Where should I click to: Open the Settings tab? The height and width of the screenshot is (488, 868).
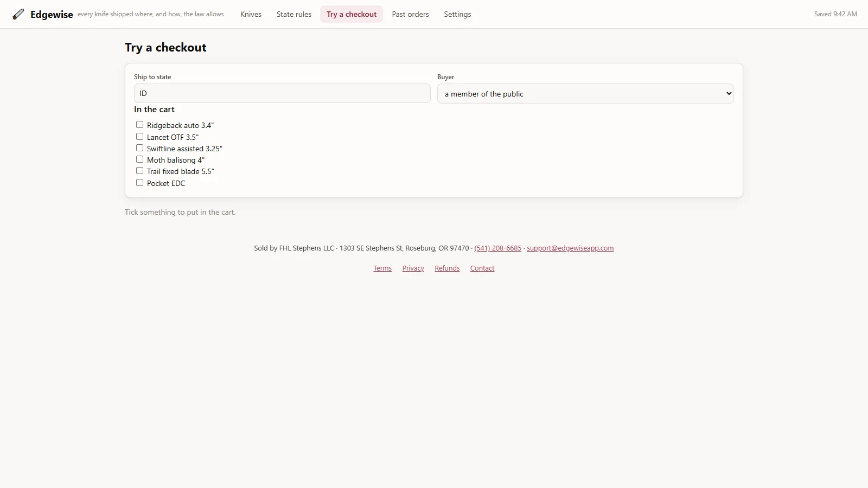click(x=457, y=14)
